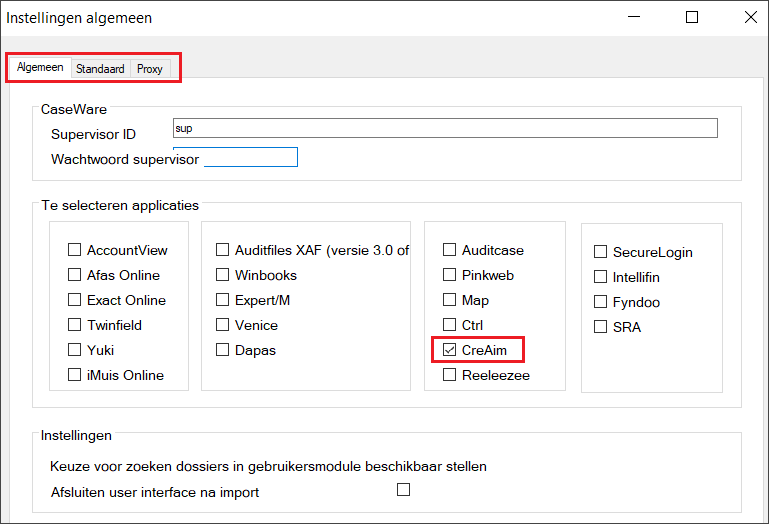769x524 pixels.
Task: Focus the Wachtwoord supervisor field
Action: click(251, 157)
